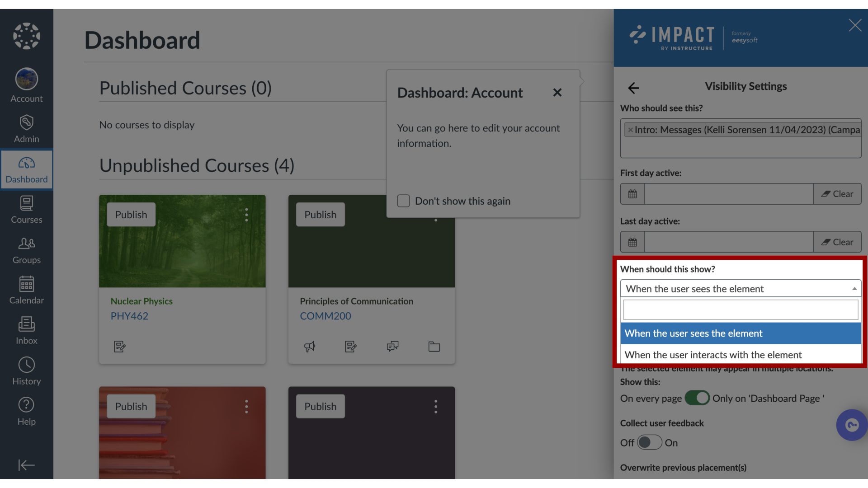Toggle the 'Don't show this again' checkbox
The width and height of the screenshot is (868, 488).
click(x=403, y=200)
